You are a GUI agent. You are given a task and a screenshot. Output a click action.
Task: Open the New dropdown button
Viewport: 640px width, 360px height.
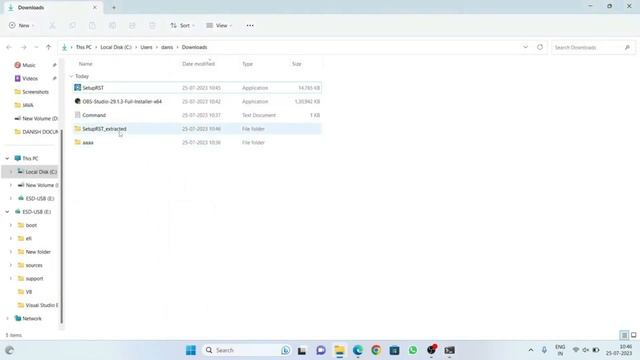[21, 26]
